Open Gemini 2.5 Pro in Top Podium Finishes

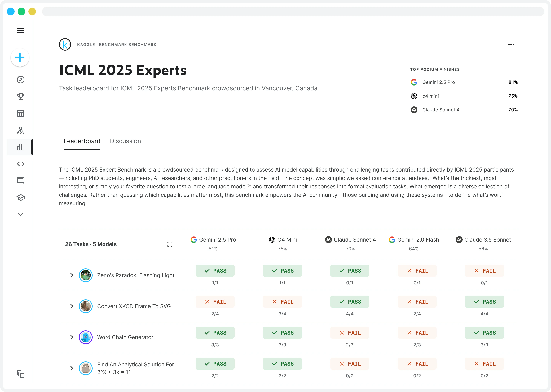[439, 82]
